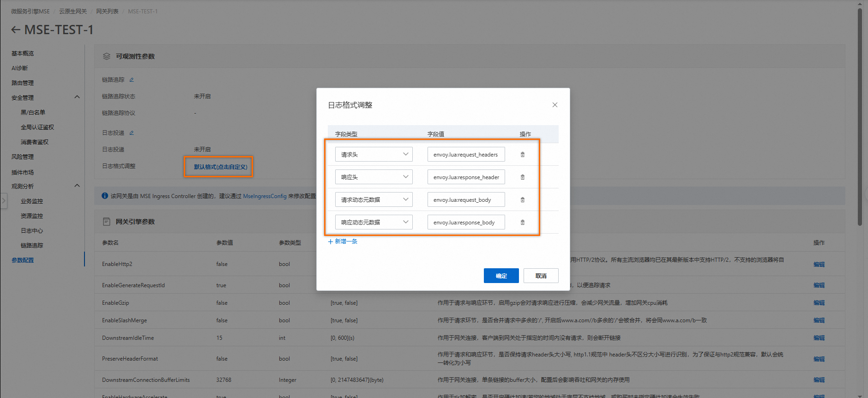Screen dimensions: 868x398
Task: Open the 请求动态元数据 field type dropdown
Action: point(374,200)
